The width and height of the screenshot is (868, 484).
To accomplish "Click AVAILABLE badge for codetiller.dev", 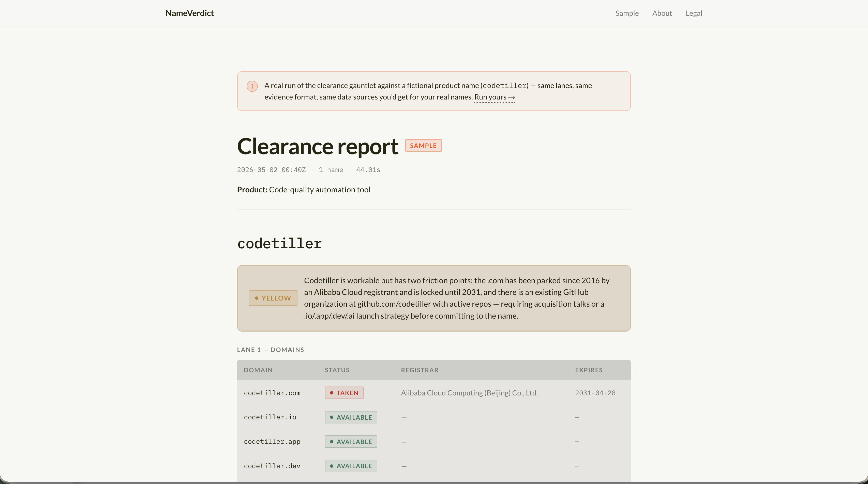I will (351, 466).
